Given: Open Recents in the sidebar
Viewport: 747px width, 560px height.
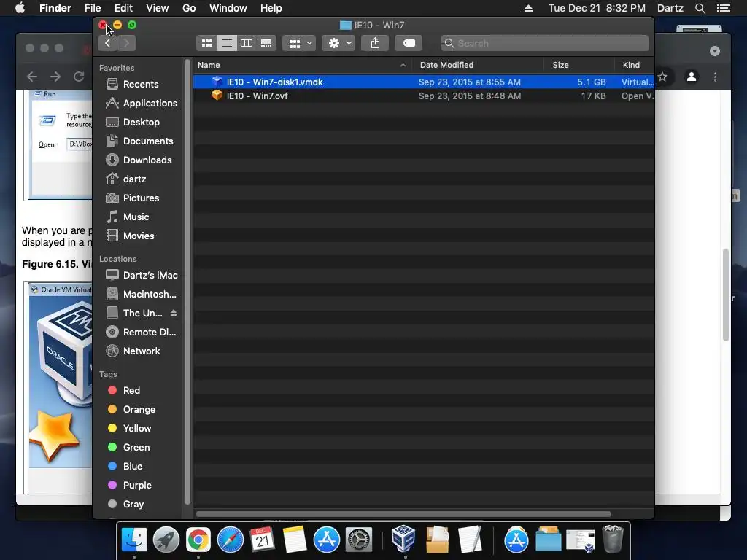Looking at the screenshot, I should [140, 85].
